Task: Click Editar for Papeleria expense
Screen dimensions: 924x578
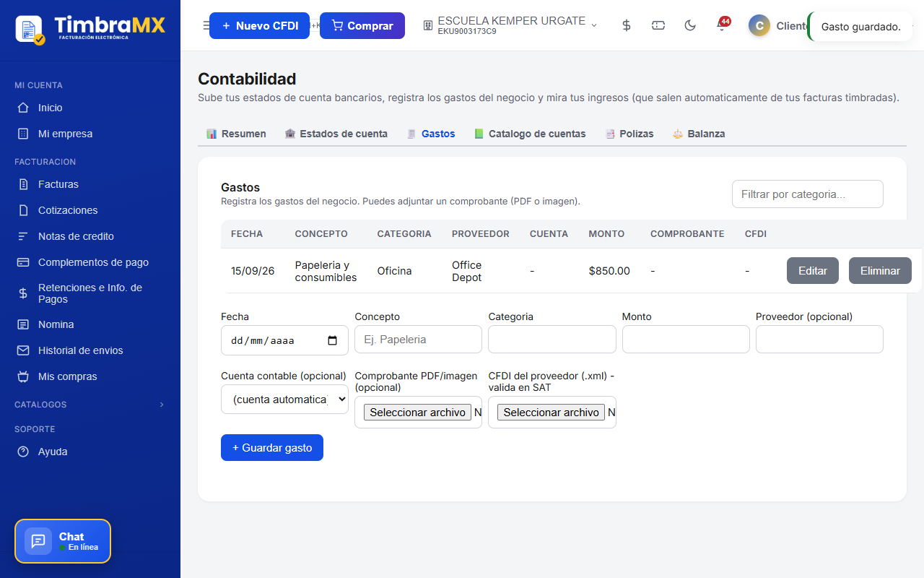Action: (813, 271)
